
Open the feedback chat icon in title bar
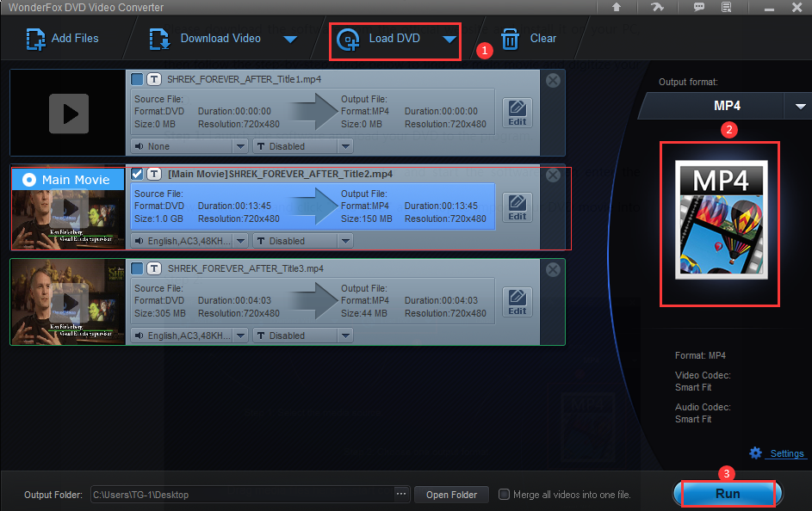tap(699, 7)
